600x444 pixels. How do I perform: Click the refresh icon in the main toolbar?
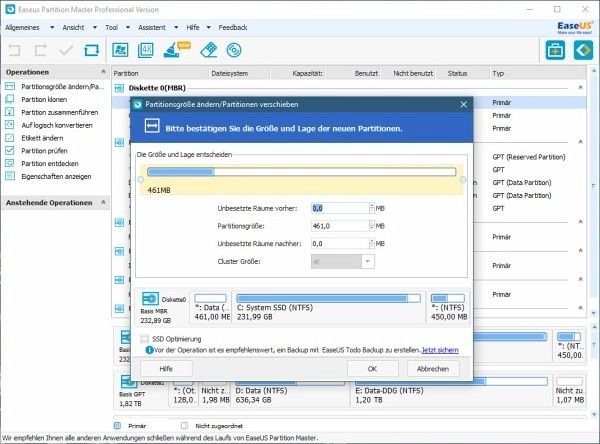91,50
